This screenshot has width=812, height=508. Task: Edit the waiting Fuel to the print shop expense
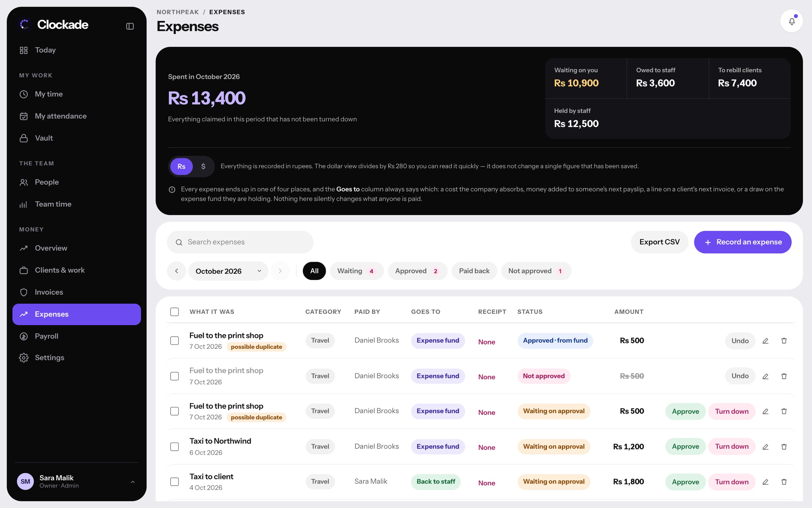[x=765, y=411]
